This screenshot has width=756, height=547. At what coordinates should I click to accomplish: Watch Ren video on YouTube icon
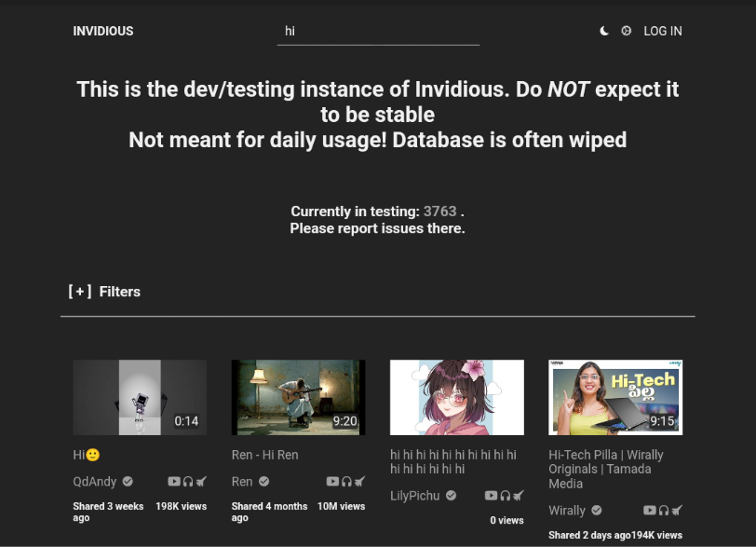click(332, 482)
